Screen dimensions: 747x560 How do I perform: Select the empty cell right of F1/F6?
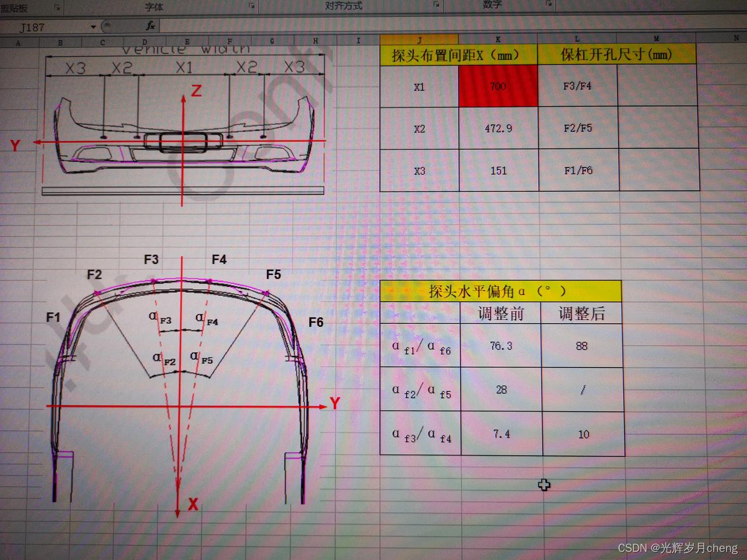pyautogui.click(x=659, y=170)
